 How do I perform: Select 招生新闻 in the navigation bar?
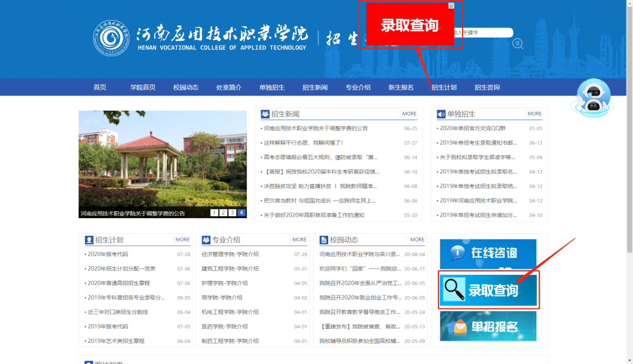click(315, 87)
